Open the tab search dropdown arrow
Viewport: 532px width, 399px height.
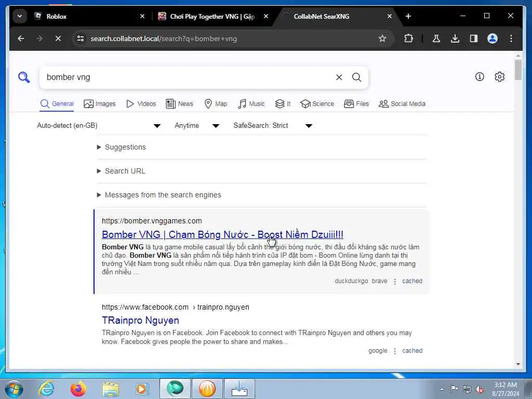(x=20, y=16)
